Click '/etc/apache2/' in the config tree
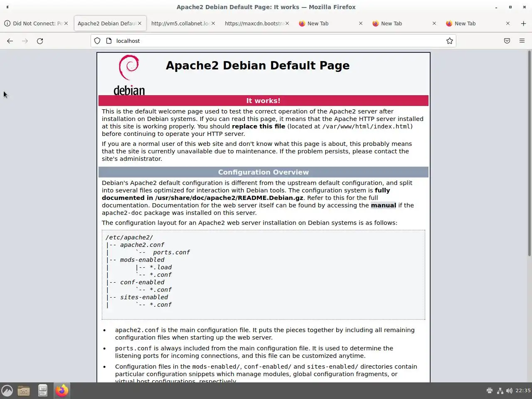Image resolution: width=532 pixels, height=399 pixels. [129, 237]
